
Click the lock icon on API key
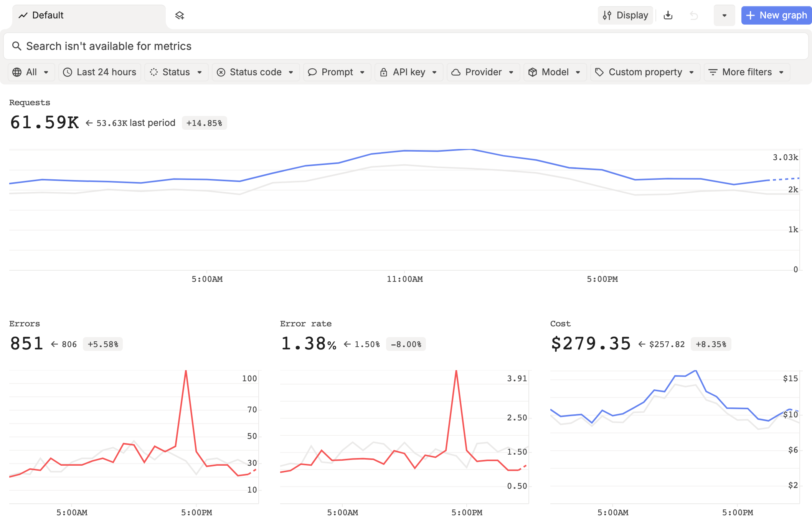tap(384, 72)
